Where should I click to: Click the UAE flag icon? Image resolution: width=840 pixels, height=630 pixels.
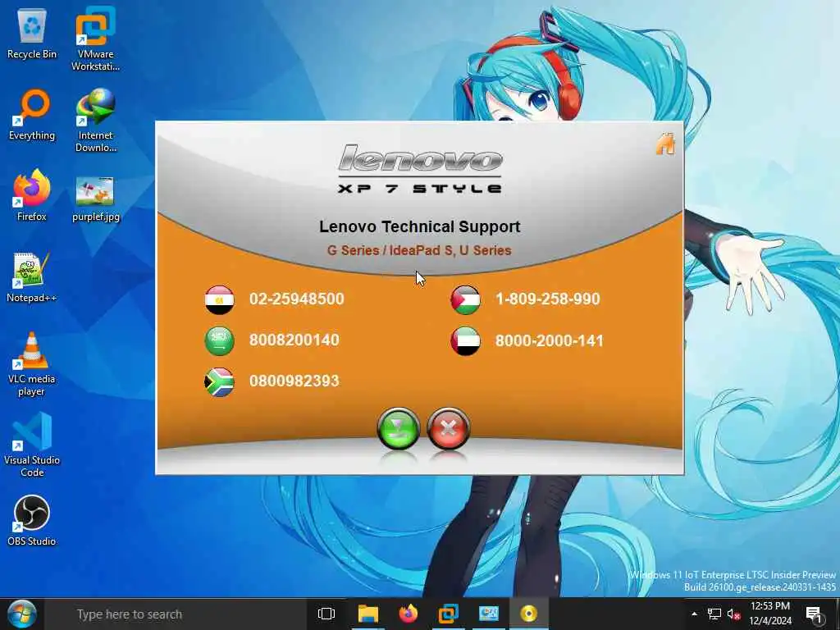pos(466,340)
